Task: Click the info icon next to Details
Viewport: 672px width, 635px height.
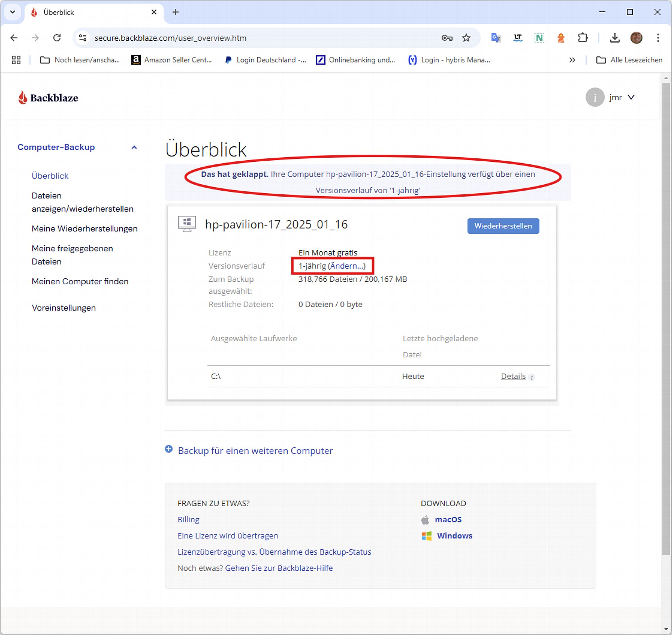Action: (x=532, y=377)
